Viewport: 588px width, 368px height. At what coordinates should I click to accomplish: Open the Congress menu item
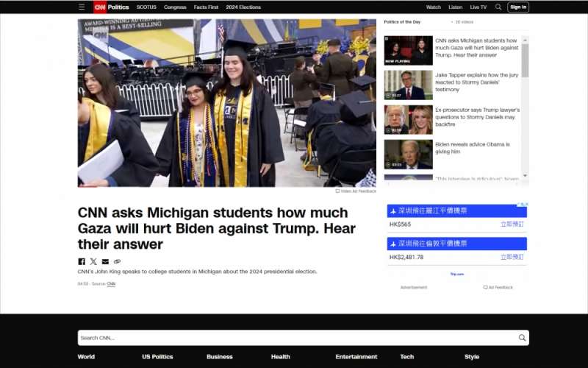coord(175,7)
